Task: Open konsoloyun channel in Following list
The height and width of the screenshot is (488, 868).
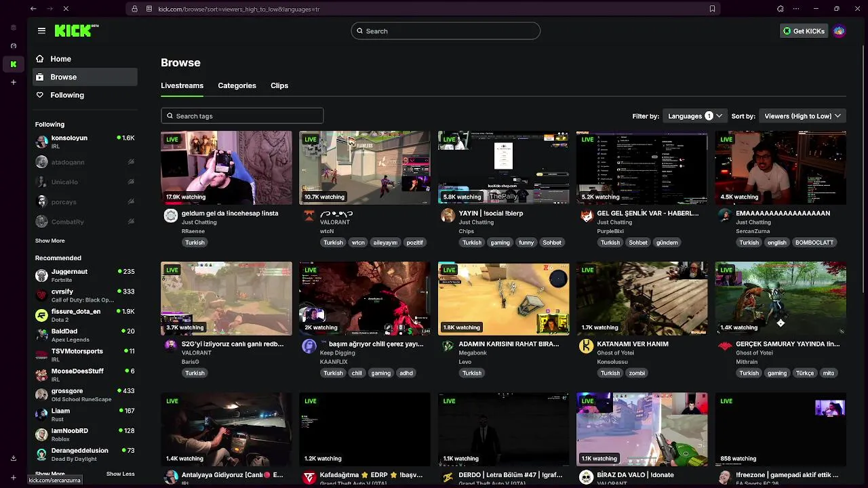Action: point(85,142)
